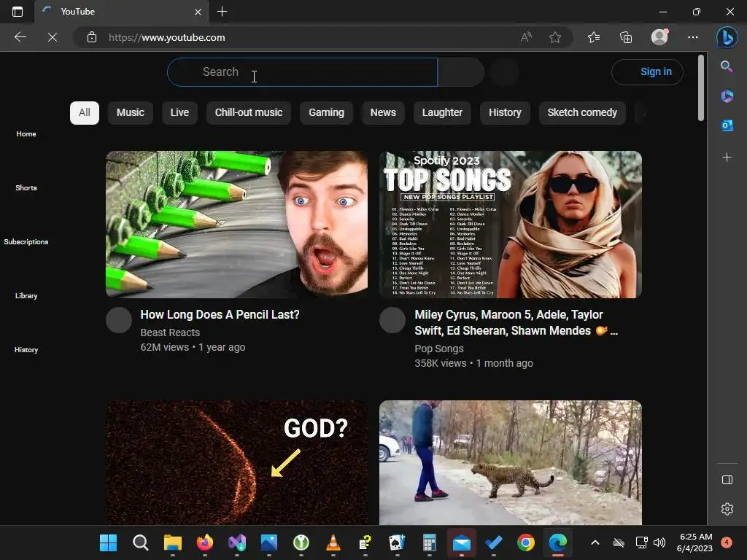Select the All filter chip
Viewport: 747px width, 560px height.
point(85,113)
